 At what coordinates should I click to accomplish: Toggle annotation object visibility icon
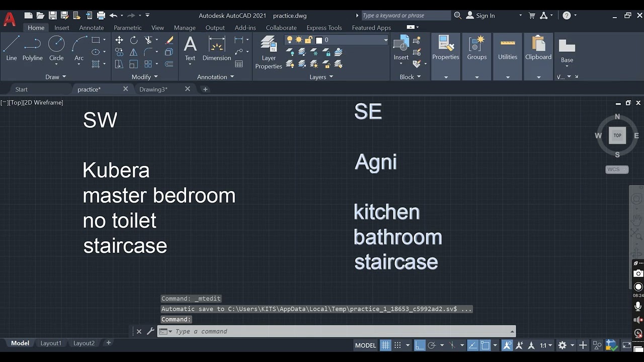click(x=507, y=345)
